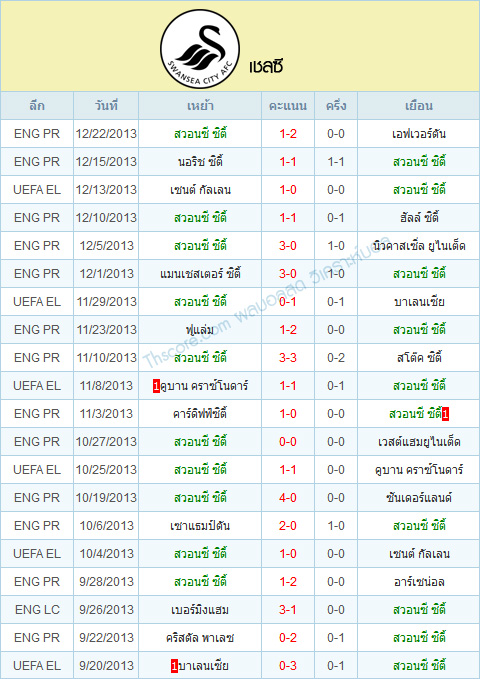Click half-time score 1-1 in นอริช ซิตี้ row

coord(336,162)
